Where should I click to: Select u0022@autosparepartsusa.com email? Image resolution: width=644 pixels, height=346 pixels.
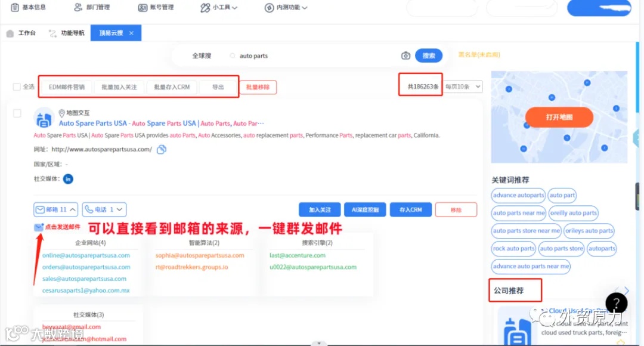point(313,267)
